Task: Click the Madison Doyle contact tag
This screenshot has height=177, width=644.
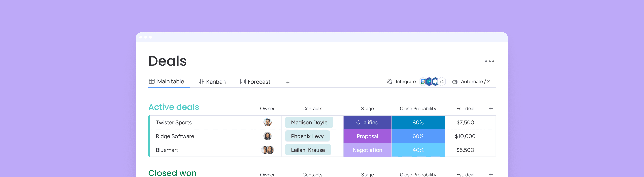Action: click(x=309, y=122)
